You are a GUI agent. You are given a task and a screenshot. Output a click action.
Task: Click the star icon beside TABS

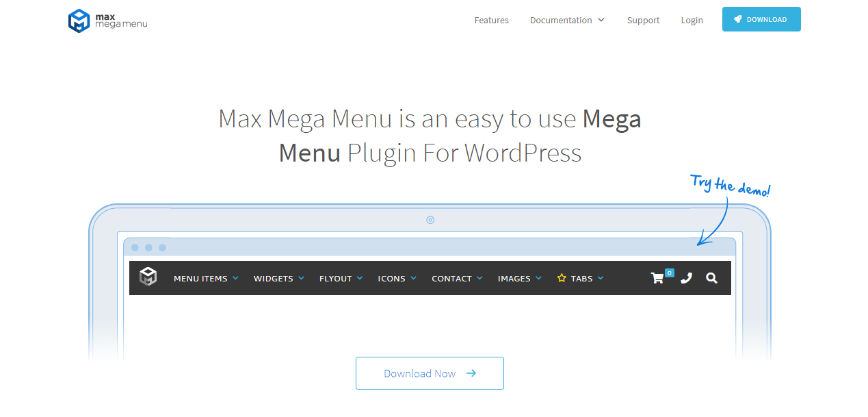[x=562, y=278]
